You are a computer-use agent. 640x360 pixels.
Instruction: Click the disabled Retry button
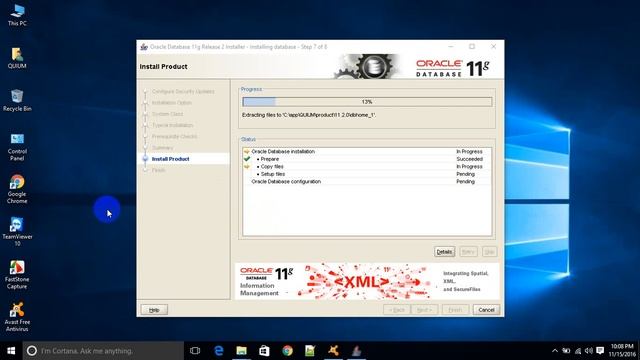click(x=468, y=252)
